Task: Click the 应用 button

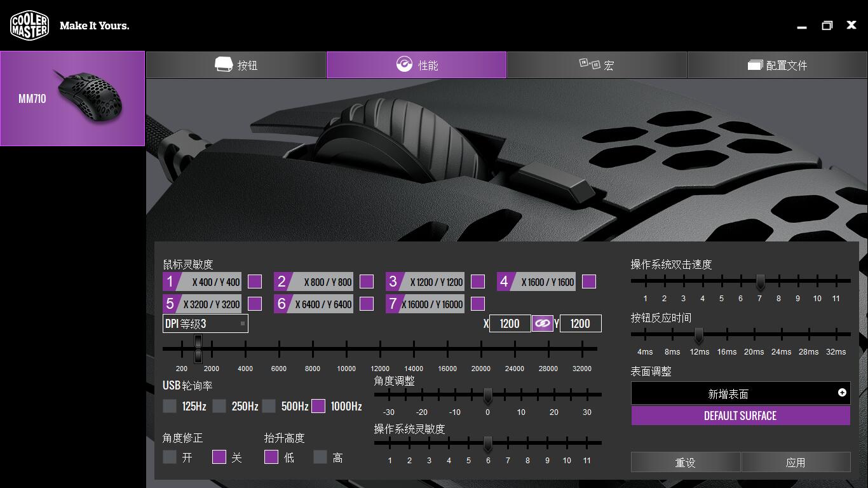Action: click(796, 462)
